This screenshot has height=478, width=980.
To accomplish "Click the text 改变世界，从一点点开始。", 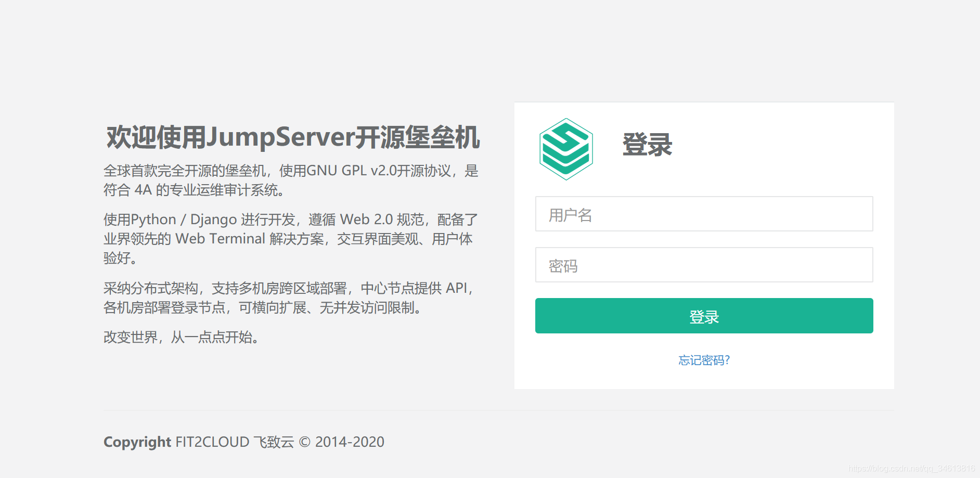I will [x=182, y=337].
